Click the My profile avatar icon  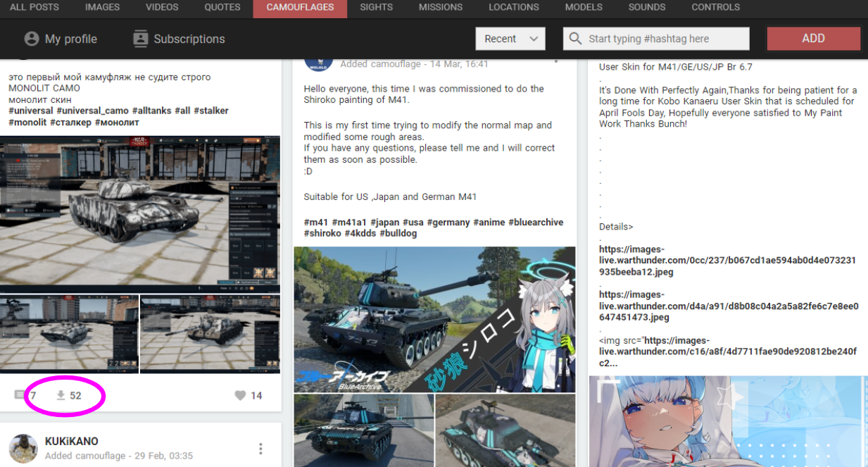(31, 39)
